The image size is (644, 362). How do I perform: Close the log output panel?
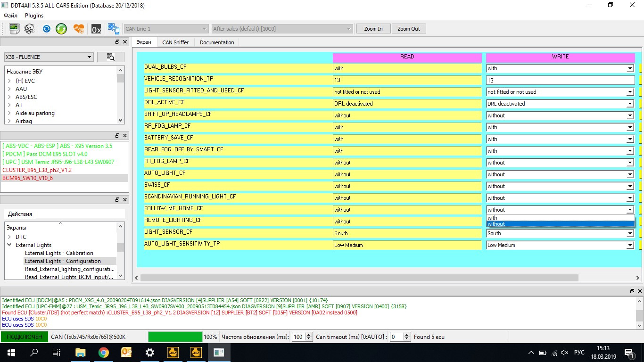coord(640,291)
